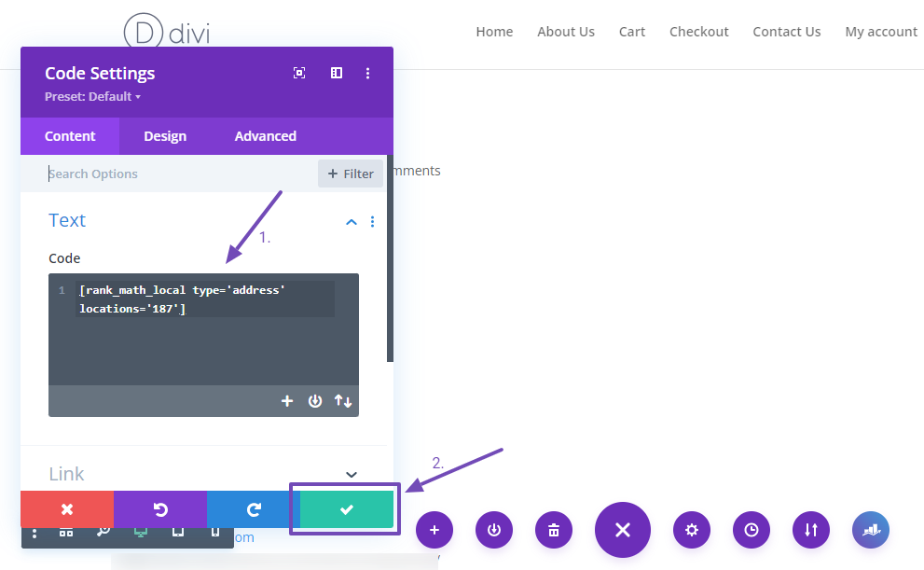Image resolution: width=924 pixels, height=570 pixels.
Task: Expand the Link section chevron
Action: coord(352,475)
